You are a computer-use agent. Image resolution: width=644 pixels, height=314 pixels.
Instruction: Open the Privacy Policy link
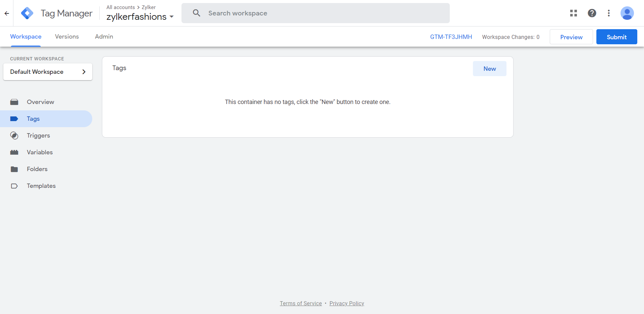click(x=347, y=303)
